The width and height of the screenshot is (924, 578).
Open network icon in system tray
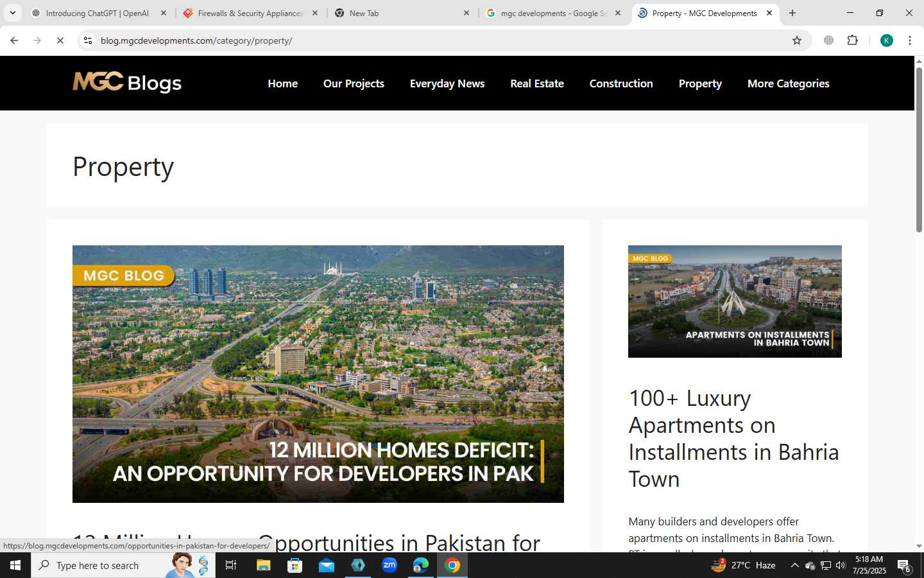click(825, 565)
